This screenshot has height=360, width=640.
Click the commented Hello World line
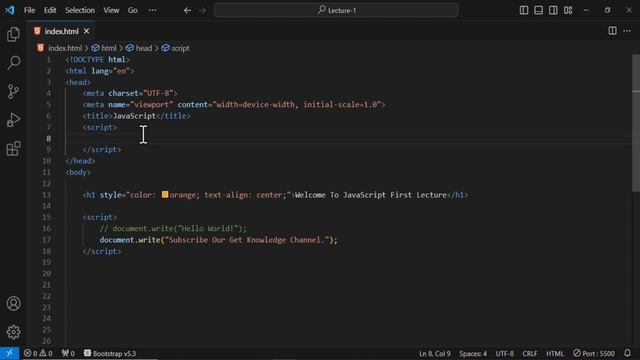pos(173,229)
